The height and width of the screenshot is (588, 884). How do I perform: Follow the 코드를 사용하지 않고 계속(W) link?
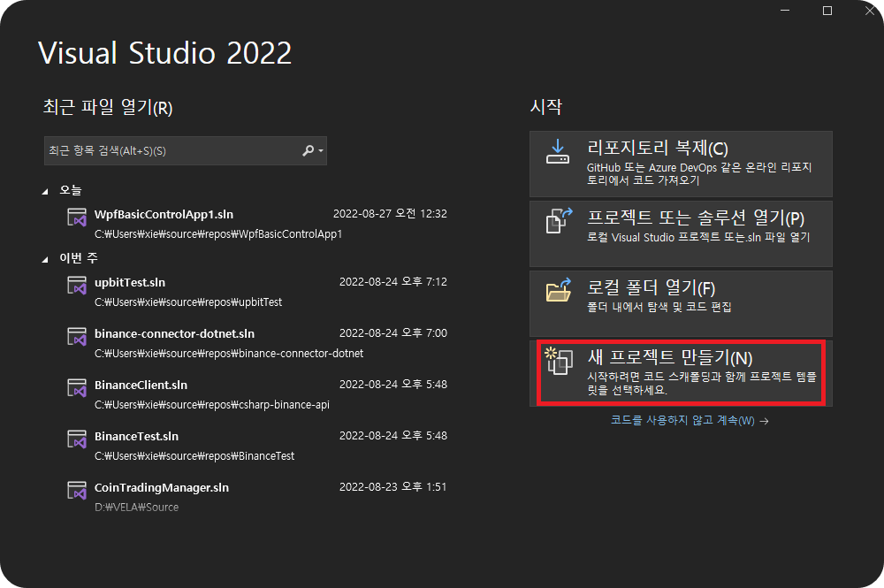coord(690,421)
